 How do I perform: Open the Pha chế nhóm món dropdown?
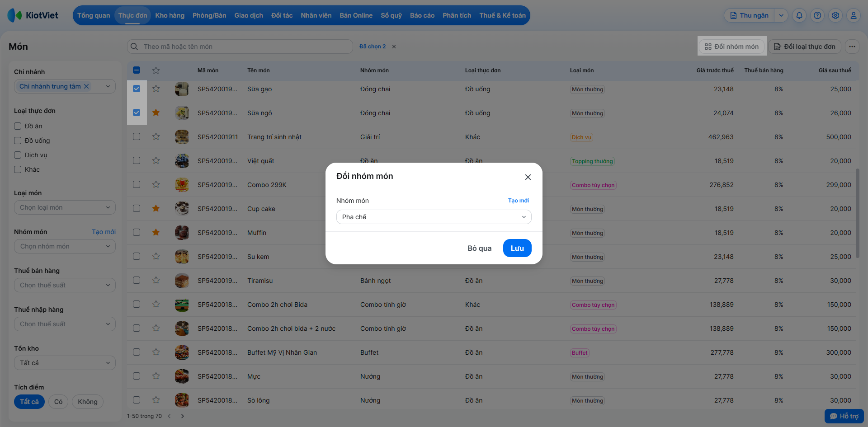[x=434, y=217]
